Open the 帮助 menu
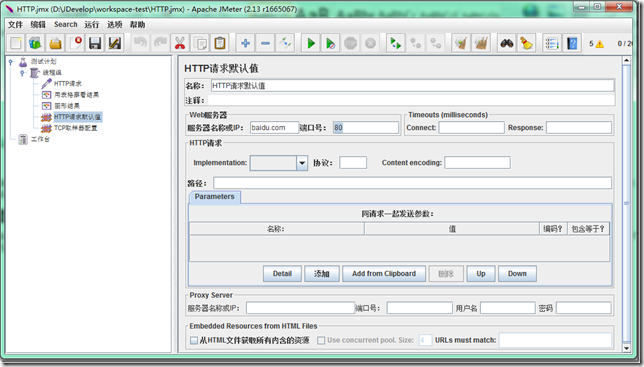The image size is (644, 367). point(138,25)
